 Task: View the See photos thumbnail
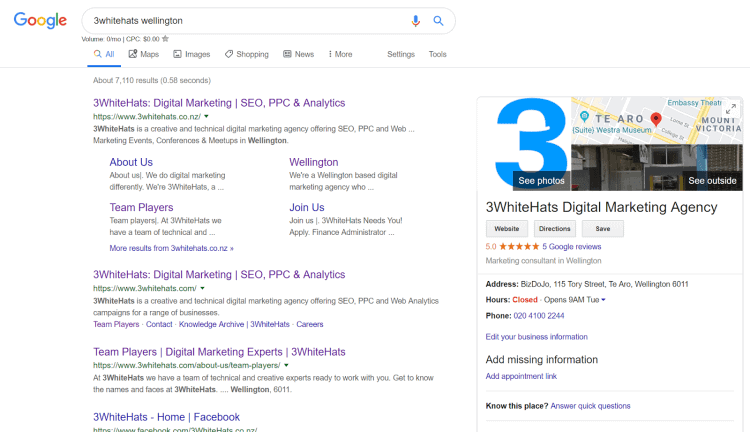(x=540, y=181)
